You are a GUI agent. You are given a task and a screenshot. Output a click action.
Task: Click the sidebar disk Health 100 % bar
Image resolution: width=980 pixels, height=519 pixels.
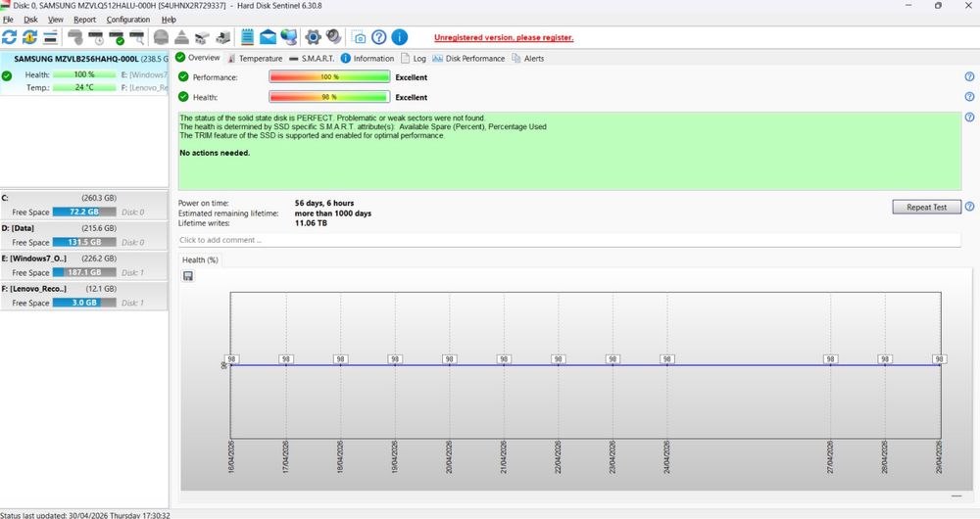84,74
